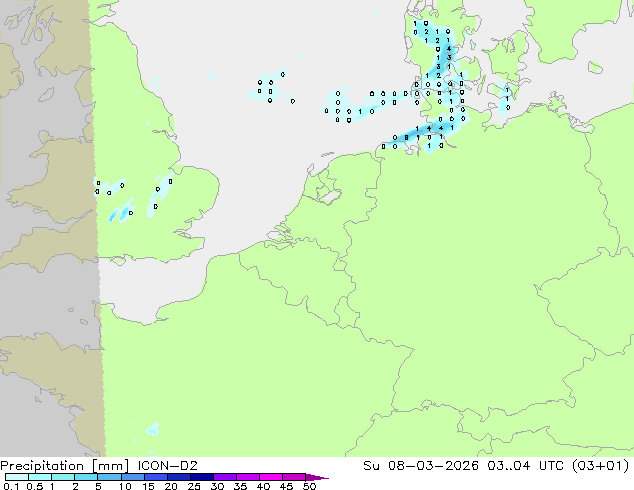Pick the 15–20 mm blue legend swatch
Viewport: 634px width, 490px height.
[x=155, y=477]
